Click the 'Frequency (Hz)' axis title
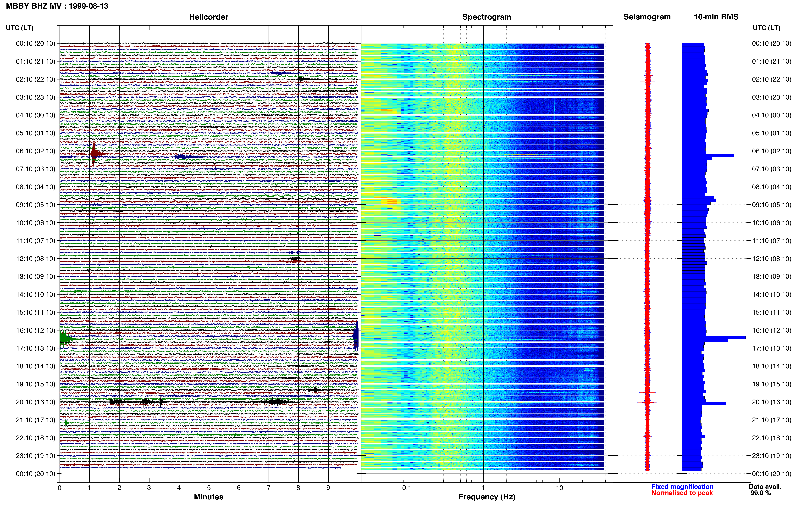Viewport: 812px width, 508px height. 487,497
